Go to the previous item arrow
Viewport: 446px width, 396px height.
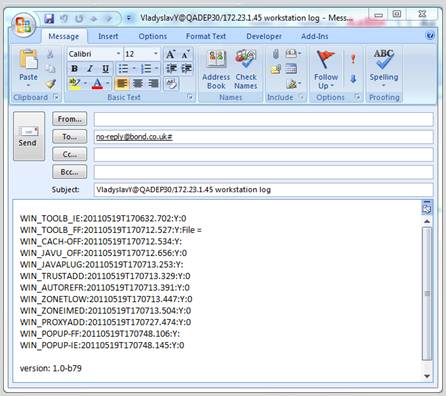(x=94, y=19)
